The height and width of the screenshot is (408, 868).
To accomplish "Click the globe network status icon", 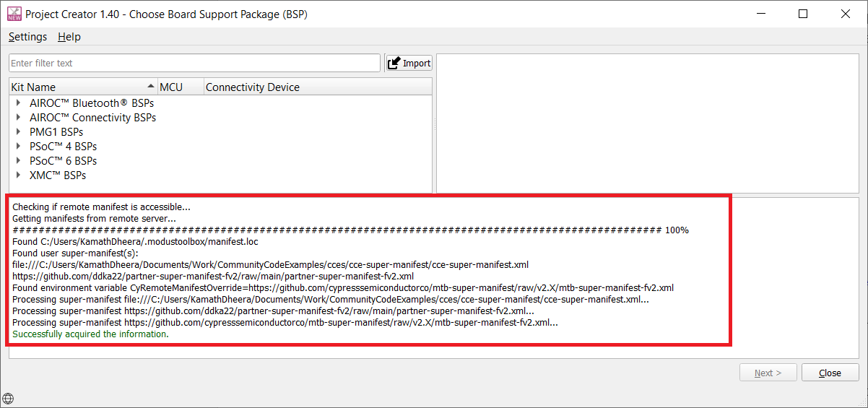I will tap(8, 398).
